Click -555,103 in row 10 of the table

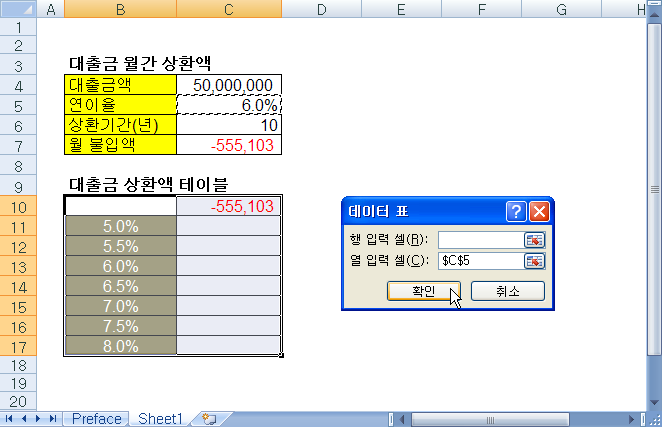[229, 206]
